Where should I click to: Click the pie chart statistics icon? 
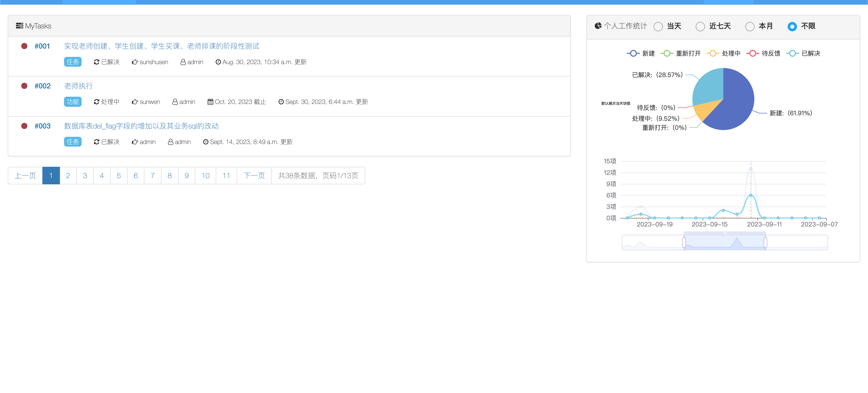598,26
